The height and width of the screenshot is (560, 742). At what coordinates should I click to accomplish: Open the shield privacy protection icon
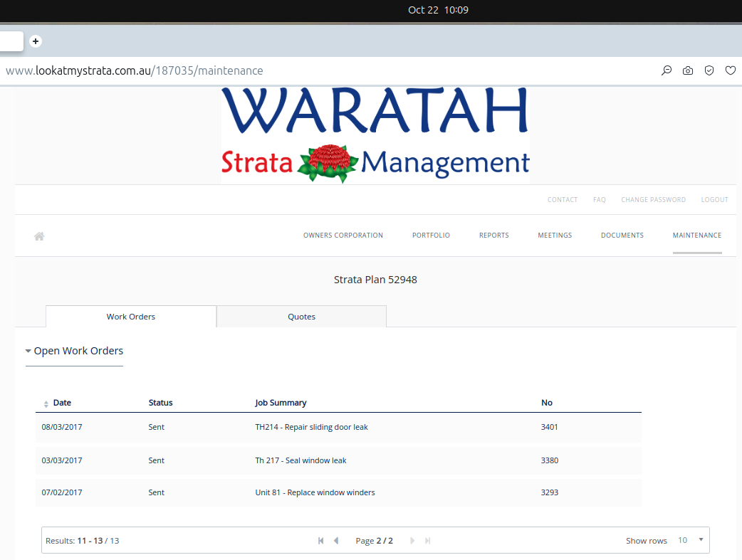(709, 70)
